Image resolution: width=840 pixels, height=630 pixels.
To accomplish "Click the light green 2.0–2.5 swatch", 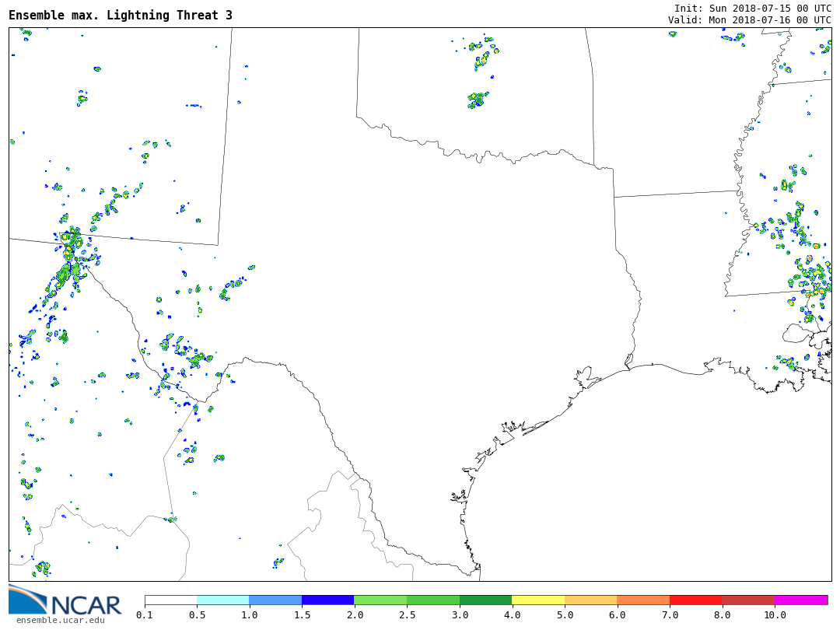I will point(380,600).
